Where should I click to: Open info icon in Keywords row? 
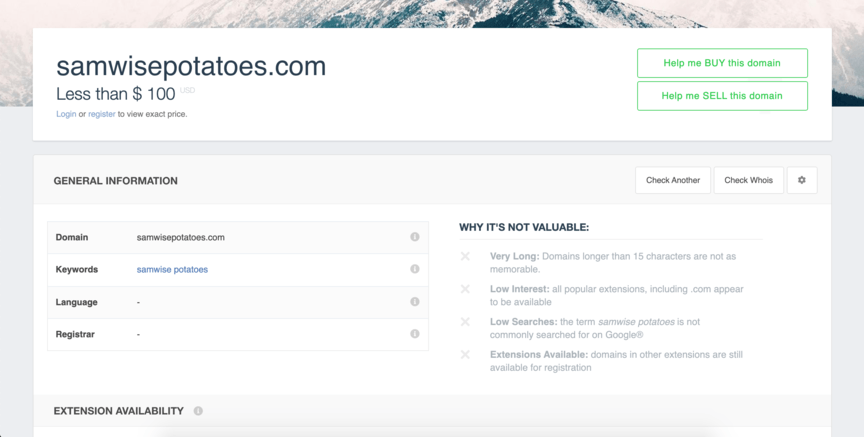click(x=415, y=269)
